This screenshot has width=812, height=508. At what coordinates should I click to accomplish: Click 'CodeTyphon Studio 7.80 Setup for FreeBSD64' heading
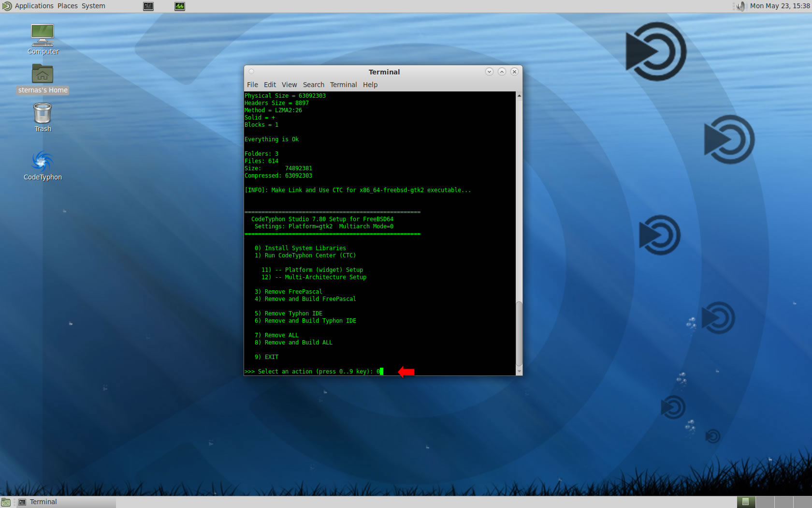pyautogui.click(x=322, y=219)
